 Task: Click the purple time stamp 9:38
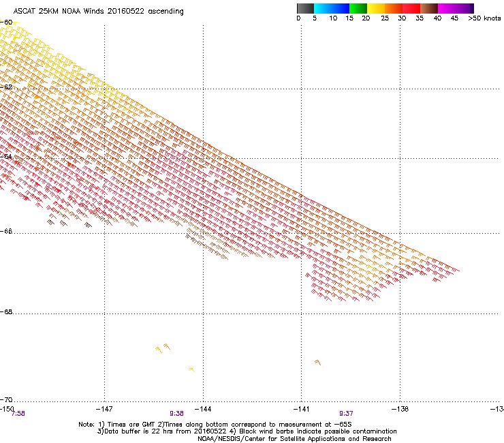[x=176, y=414]
